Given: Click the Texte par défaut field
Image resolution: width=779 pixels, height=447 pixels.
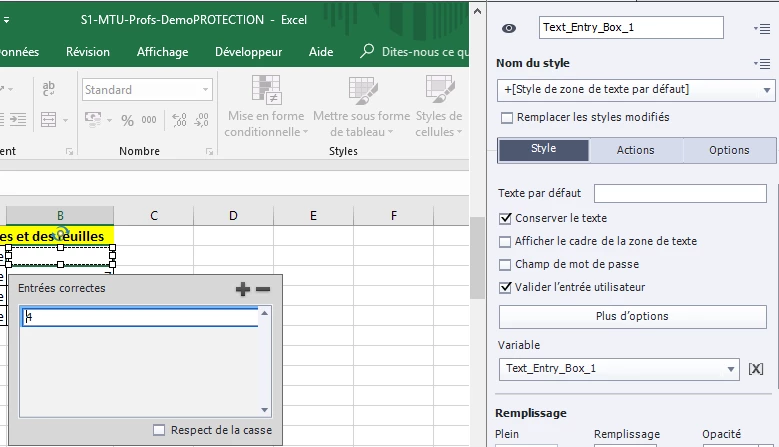Looking at the screenshot, I should coord(680,193).
